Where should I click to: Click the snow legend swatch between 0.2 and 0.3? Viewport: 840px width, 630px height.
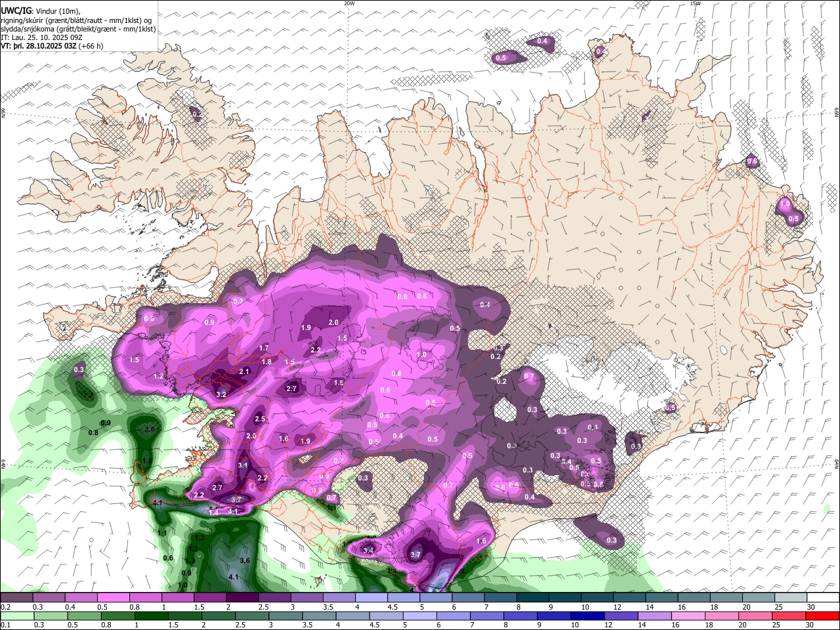coord(18,598)
